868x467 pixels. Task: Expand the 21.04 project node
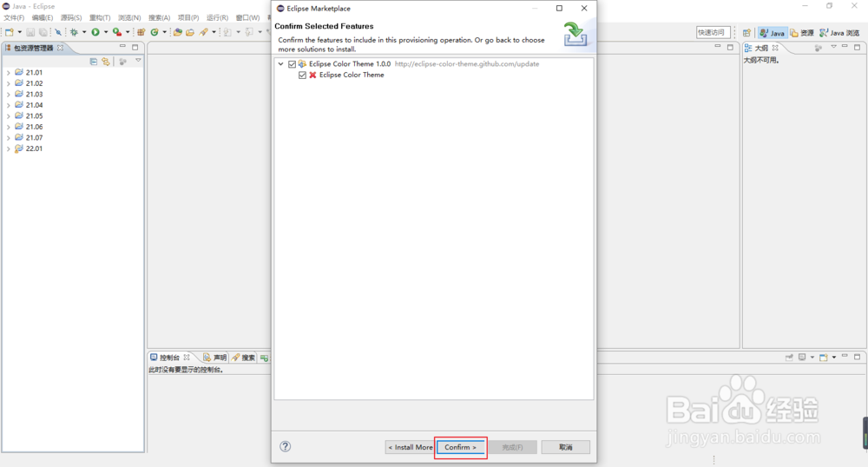pos(9,105)
